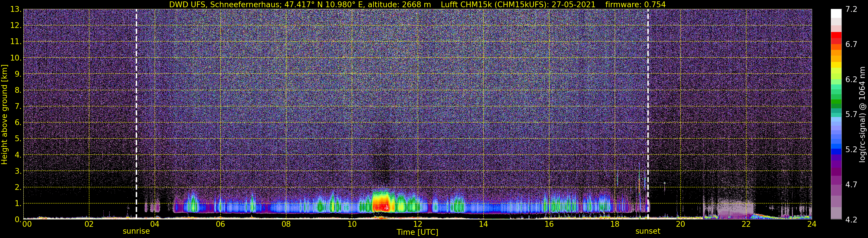Click the time axis tick label '06'
This screenshot has height=238, width=868.
[x=220, y=224]
